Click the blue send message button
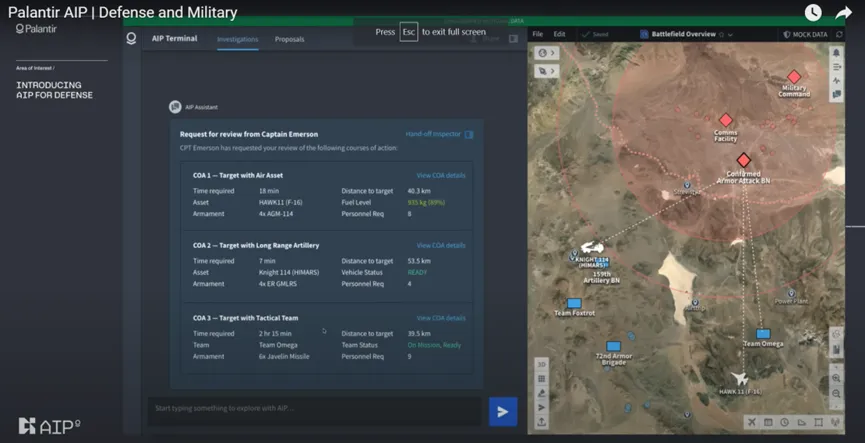Image resolution: width=865 pixels, height=443 pixels. [x=502, y=411]
